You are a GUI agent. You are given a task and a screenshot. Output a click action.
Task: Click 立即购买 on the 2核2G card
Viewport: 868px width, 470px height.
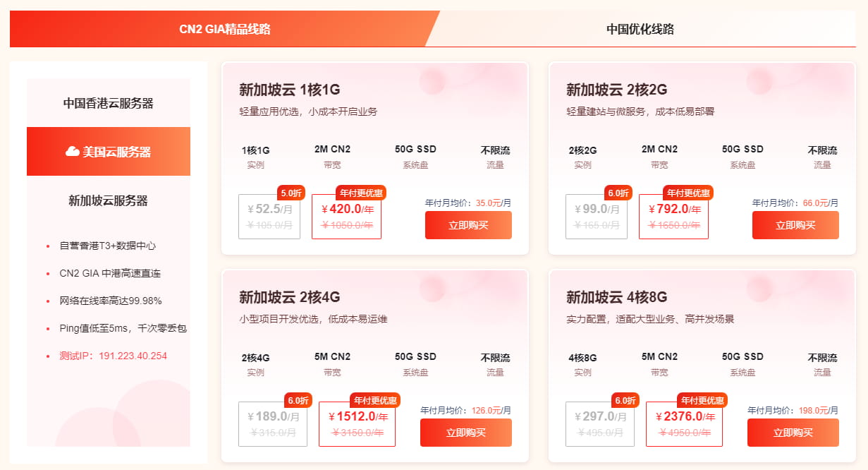[795, 225]
